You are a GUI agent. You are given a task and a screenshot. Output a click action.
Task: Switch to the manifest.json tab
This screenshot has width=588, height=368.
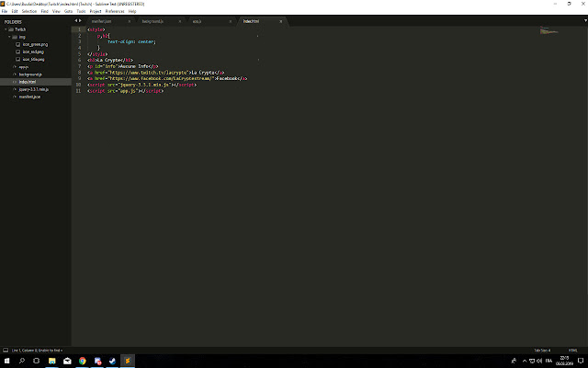[102, 19]
